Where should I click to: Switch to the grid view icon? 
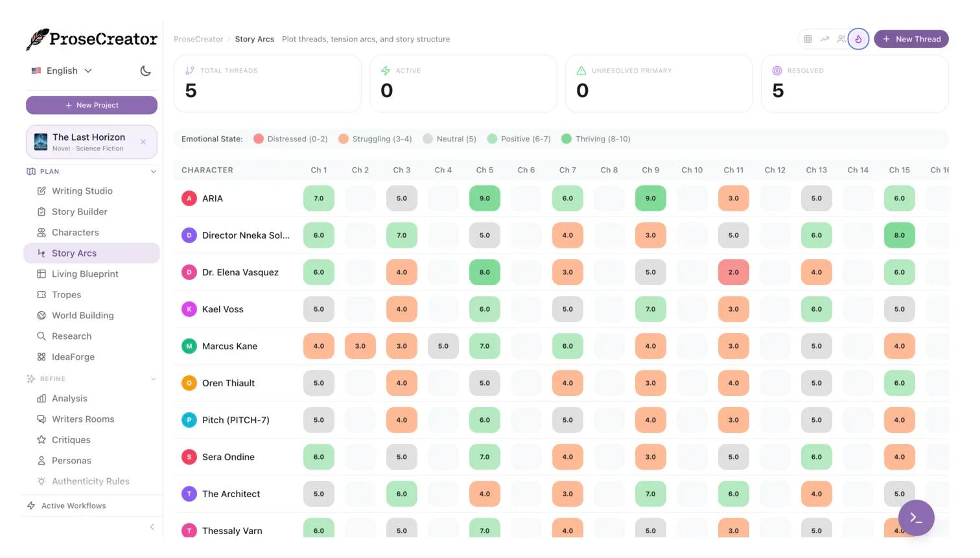808,39
